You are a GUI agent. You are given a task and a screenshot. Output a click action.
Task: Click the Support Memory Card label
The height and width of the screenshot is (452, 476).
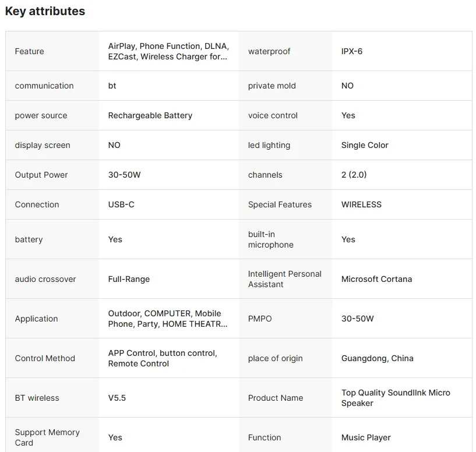pyautogui.click(x=47, y=437)
